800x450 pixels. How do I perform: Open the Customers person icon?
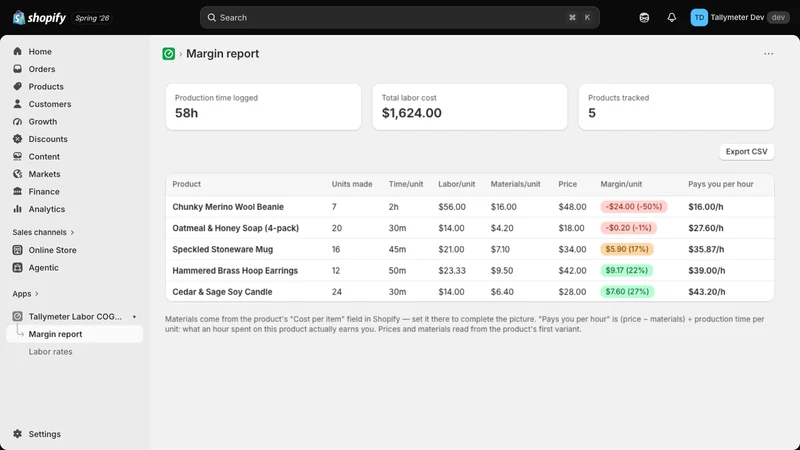pyautogui.click(x=17, y=104)
